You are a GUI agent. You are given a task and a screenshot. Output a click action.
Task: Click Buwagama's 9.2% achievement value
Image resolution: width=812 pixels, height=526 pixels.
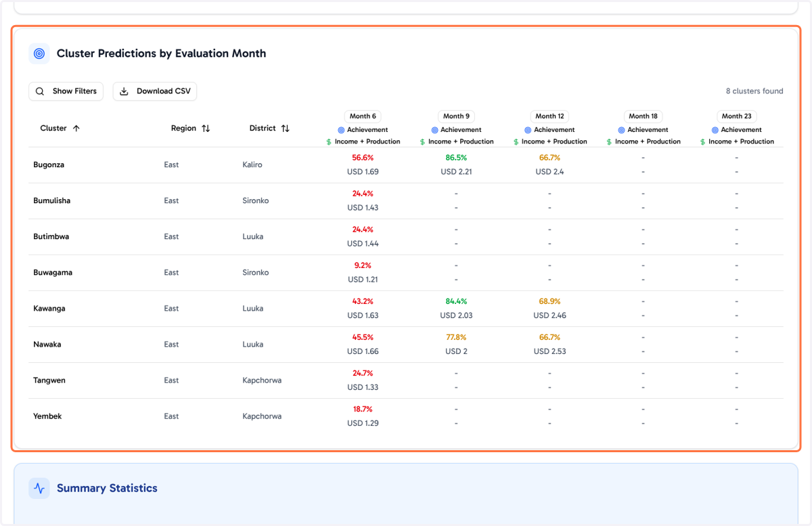pyautogui.click(x=363, y=265)
